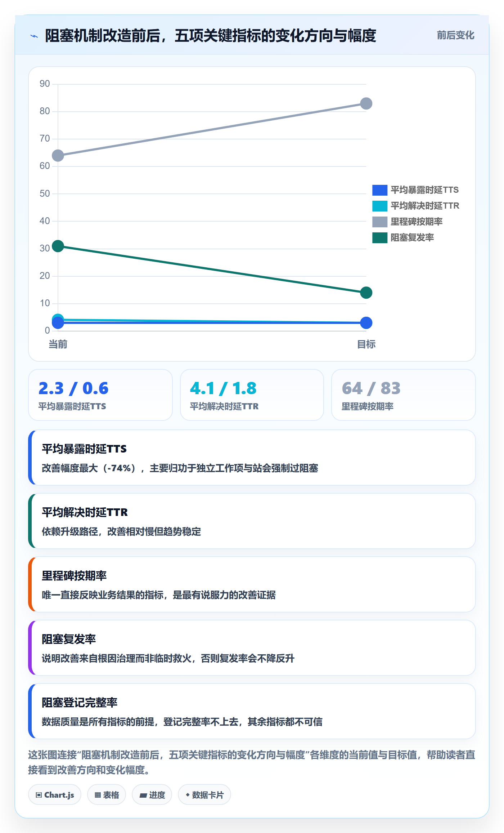
Task: Click the y-axis label 90
Action: (x=45, y=84)
